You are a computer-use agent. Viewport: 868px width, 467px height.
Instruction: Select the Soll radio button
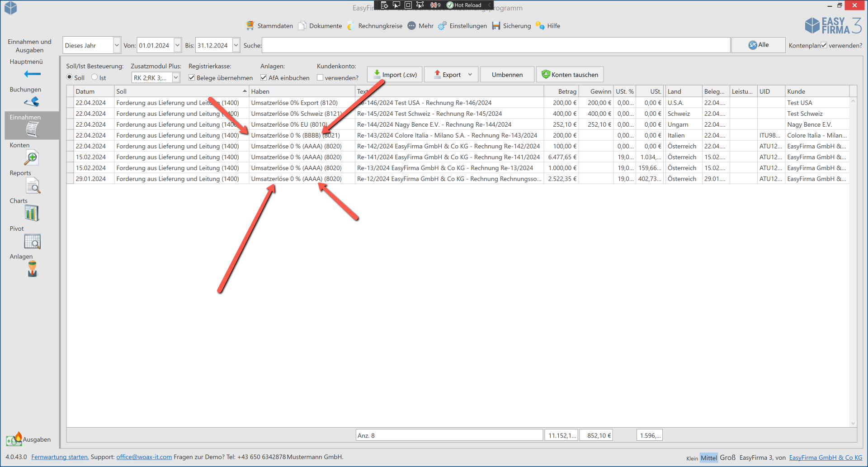(69, 77)
